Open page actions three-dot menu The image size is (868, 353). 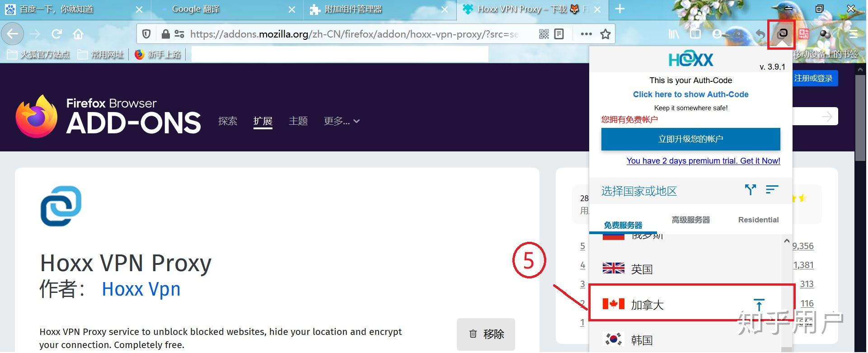pyautogui.click(x=586, y=34)
